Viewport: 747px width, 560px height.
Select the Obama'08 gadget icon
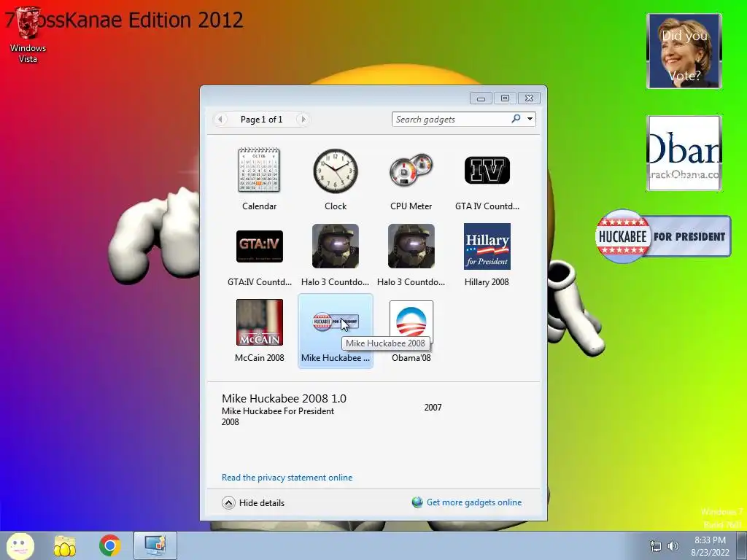(411, 322)
